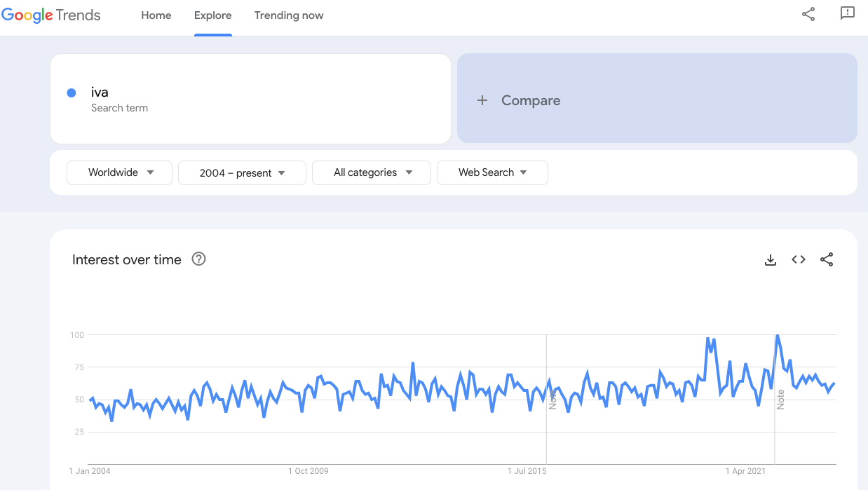Click the Google Trends logo
The height and width of the screenshot is (490, 868).
51,15
